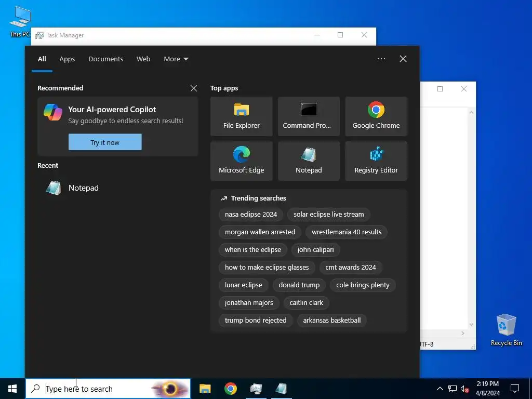Open File Explorer from Top apps
This screenshot has width=532, height=399.
coord(241,116)
